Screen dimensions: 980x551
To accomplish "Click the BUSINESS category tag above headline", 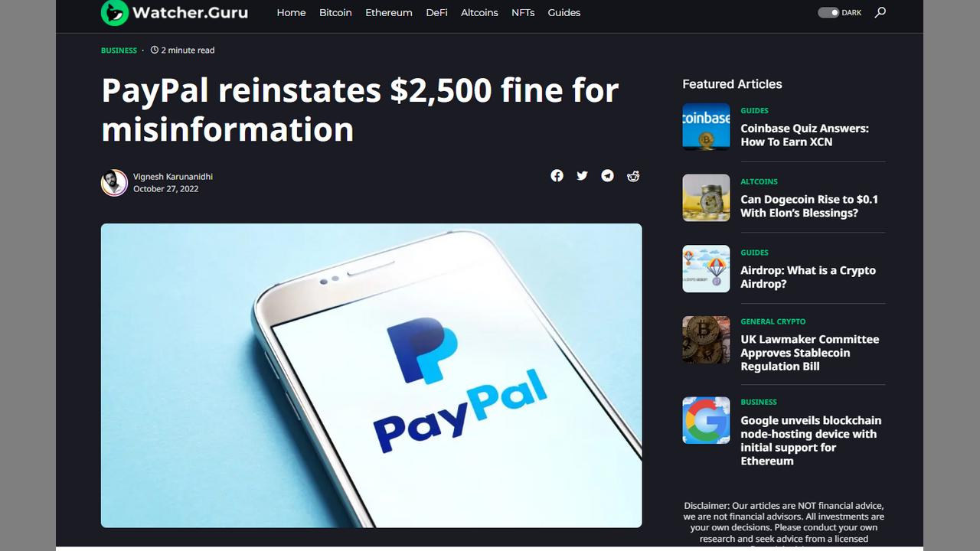I will (119, 51).
